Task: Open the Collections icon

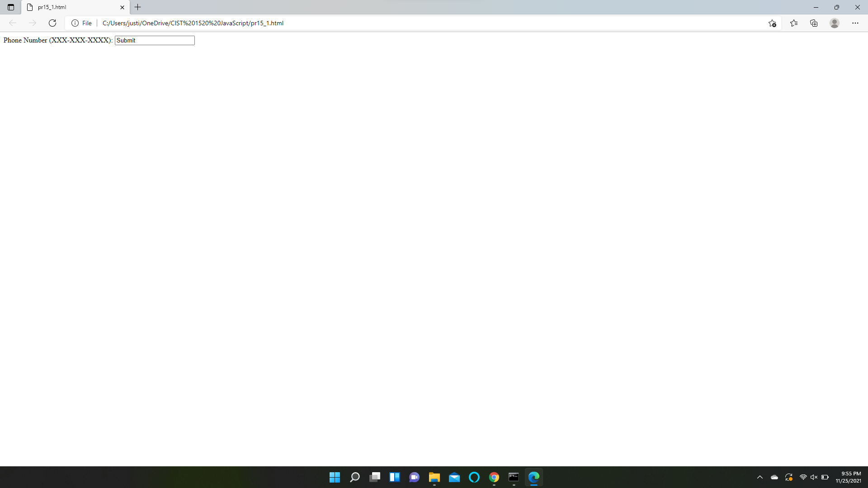Action: click(814, 23)
